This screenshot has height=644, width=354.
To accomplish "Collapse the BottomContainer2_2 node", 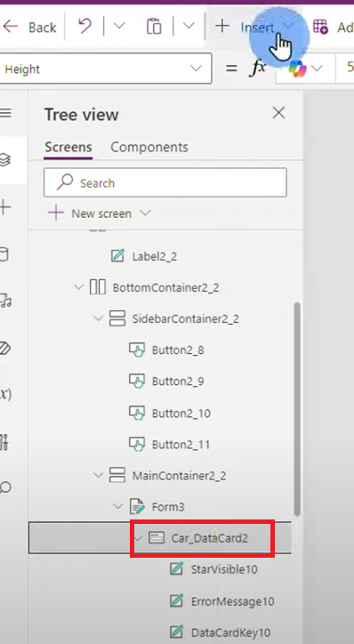I will tap(78, 287).
